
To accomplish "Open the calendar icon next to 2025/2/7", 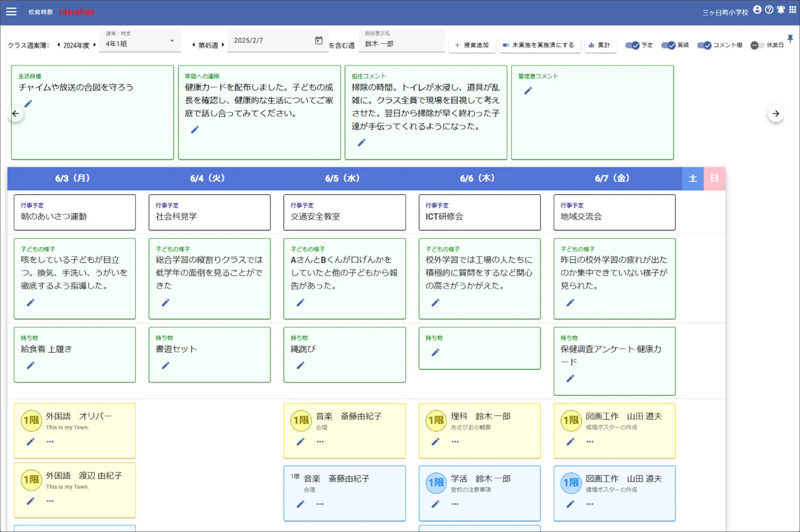I will 319,40.
